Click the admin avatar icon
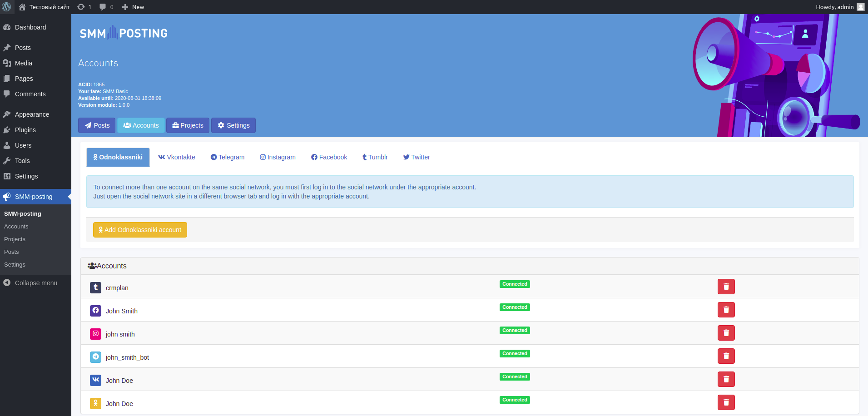The width and height of the screenshot is (868, 416). pos(861,7)
